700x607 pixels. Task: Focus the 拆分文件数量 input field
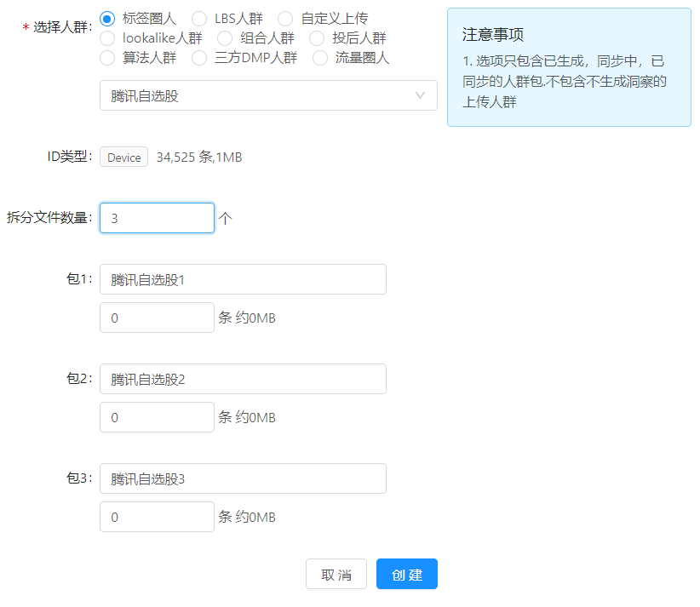[x=157, y=218]
